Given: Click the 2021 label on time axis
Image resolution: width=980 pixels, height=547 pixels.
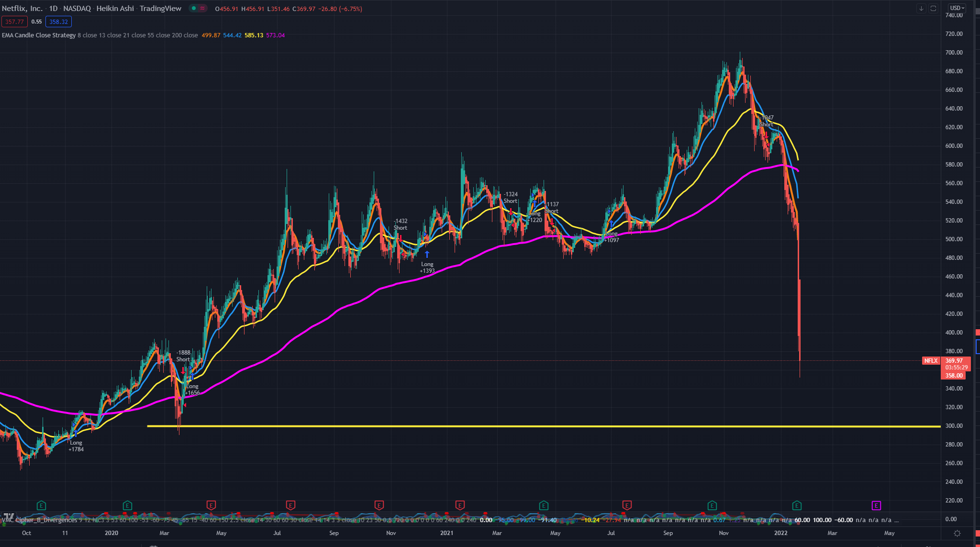Looking at the screenshot, I should tap(446, 533).
